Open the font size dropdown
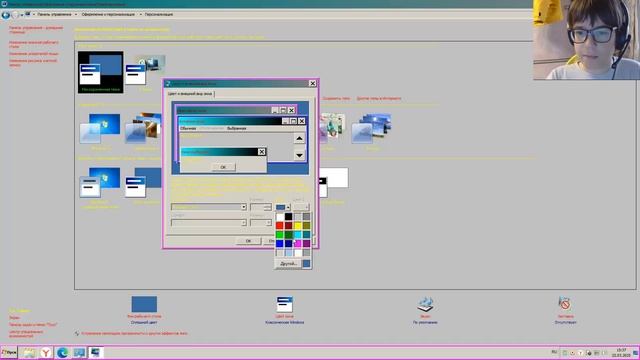Viewport: 640px width, 360px height. coord(268,222)
